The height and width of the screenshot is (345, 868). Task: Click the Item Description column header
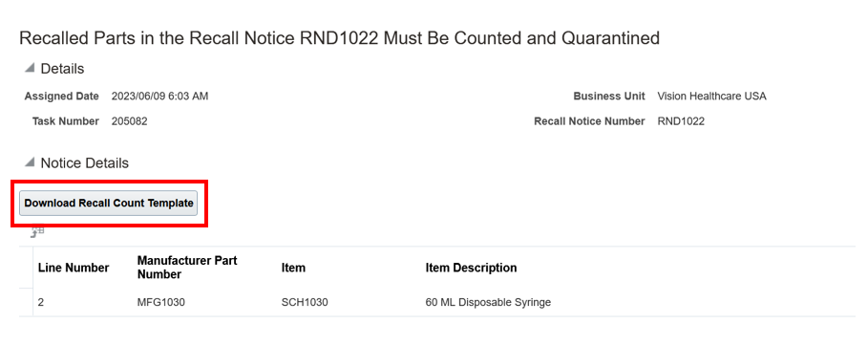[x=471, y=268]
